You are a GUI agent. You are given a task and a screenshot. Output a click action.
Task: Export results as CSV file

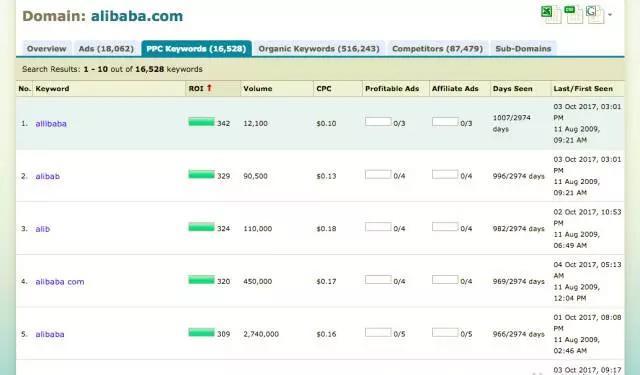pos(573,14)
